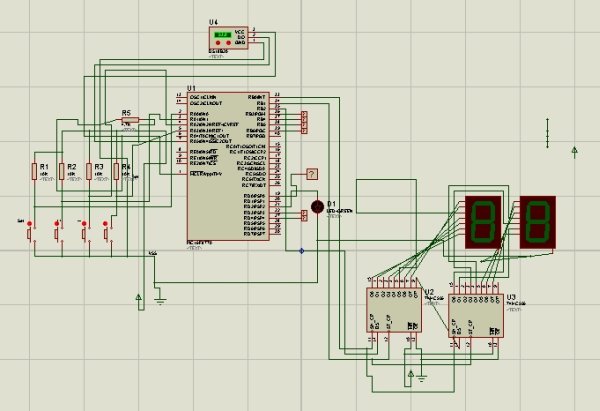600x411 pixels.
Task: Click the upper logic indicator left of D1
Action: tap(304, 213)
